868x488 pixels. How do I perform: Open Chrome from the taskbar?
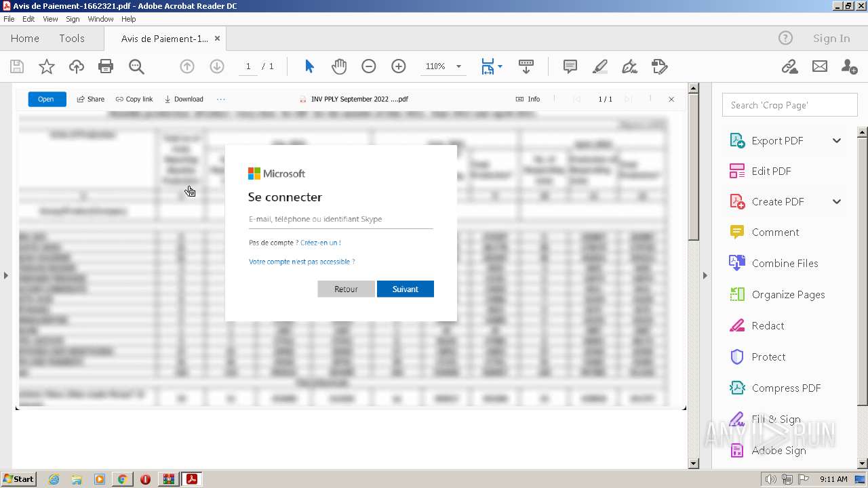coord(122,479)
